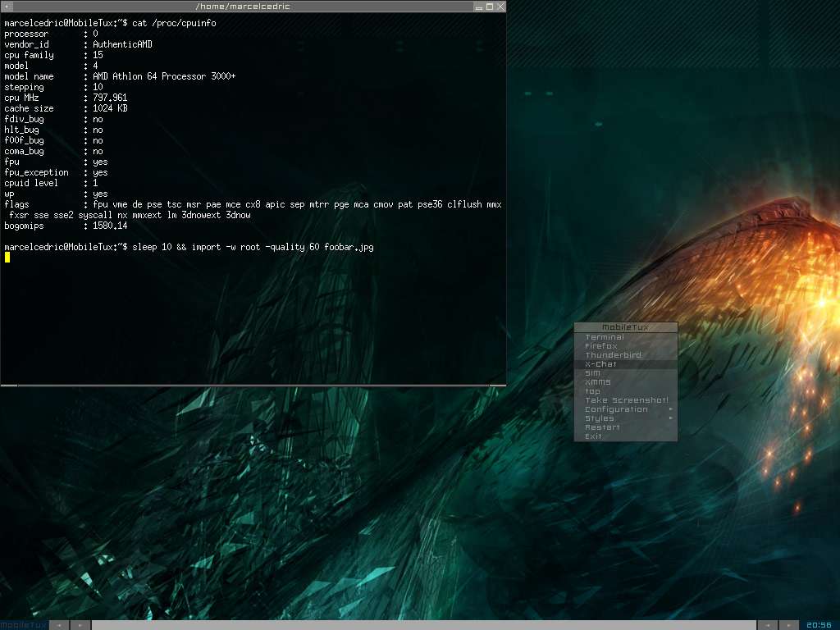Choose Take Screenshot! menu entry
This screenshot has height=630, width=840.
pos(626,400)
